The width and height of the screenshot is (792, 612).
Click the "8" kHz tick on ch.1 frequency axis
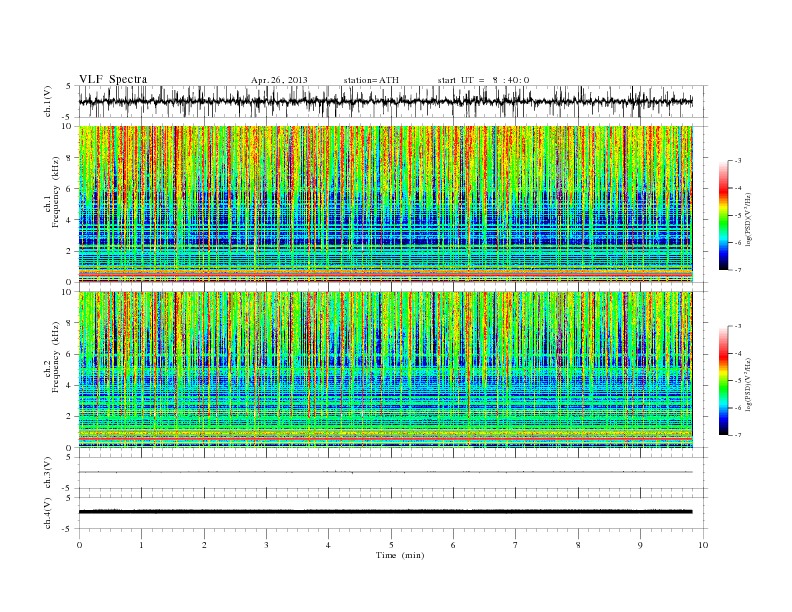click(70, 158)
